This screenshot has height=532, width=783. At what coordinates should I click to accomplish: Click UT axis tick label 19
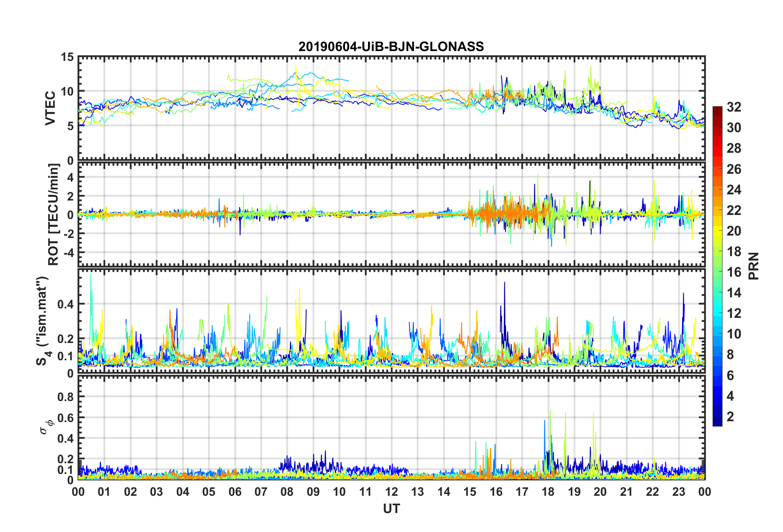pyautogui.click(x=574, y=492)
